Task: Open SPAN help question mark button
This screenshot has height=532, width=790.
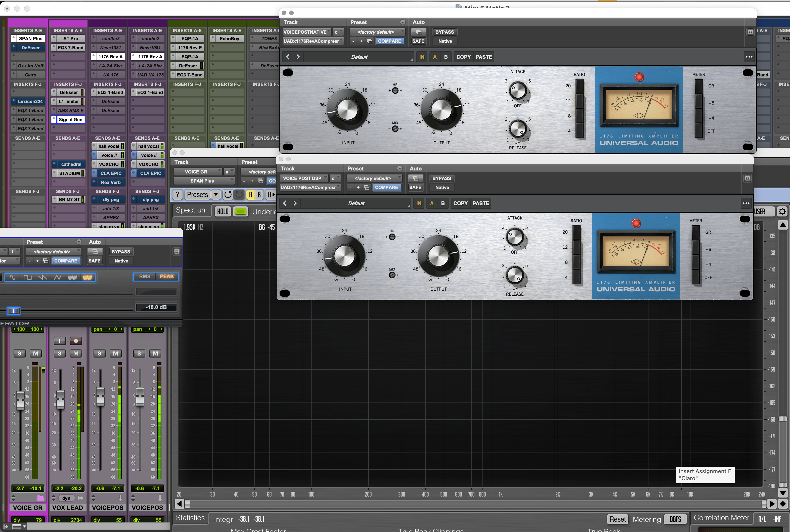Action: click(178, 194)
